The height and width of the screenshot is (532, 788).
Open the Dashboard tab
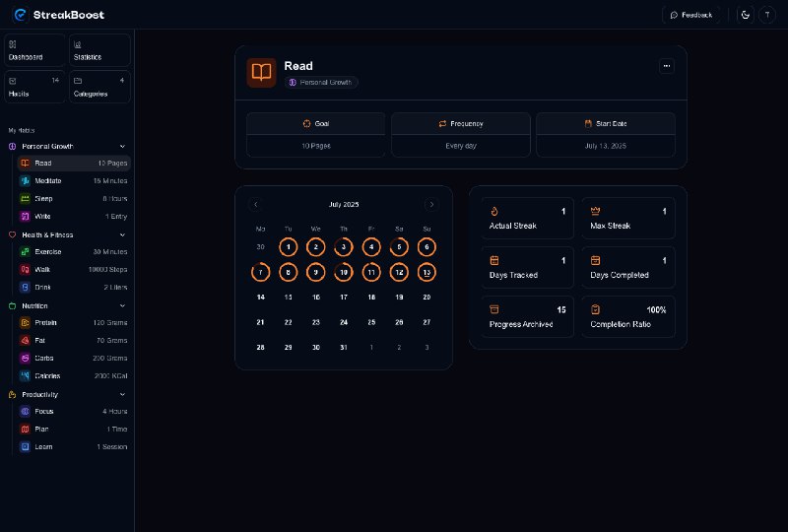click(34, 50)
